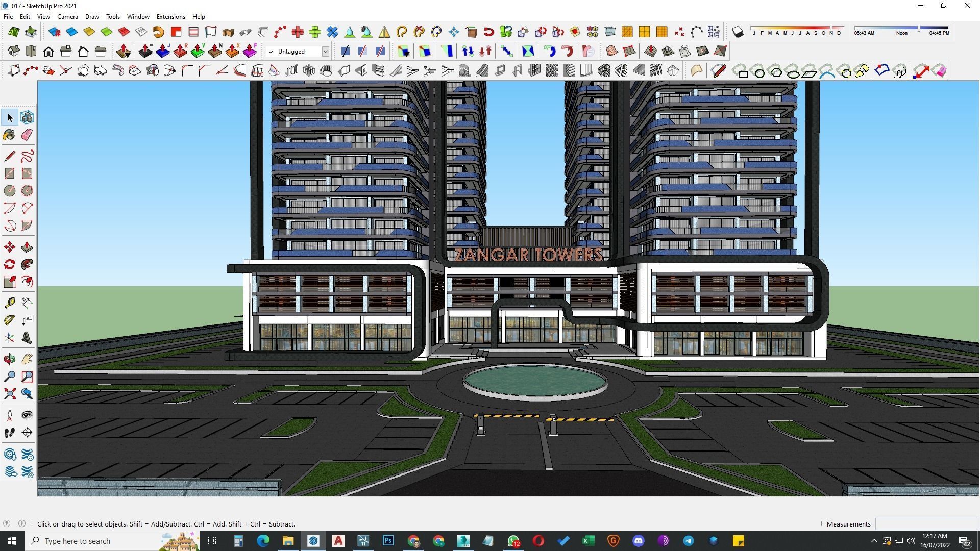
Task: Select the Position Camera tool
Action: coord(10,415)
